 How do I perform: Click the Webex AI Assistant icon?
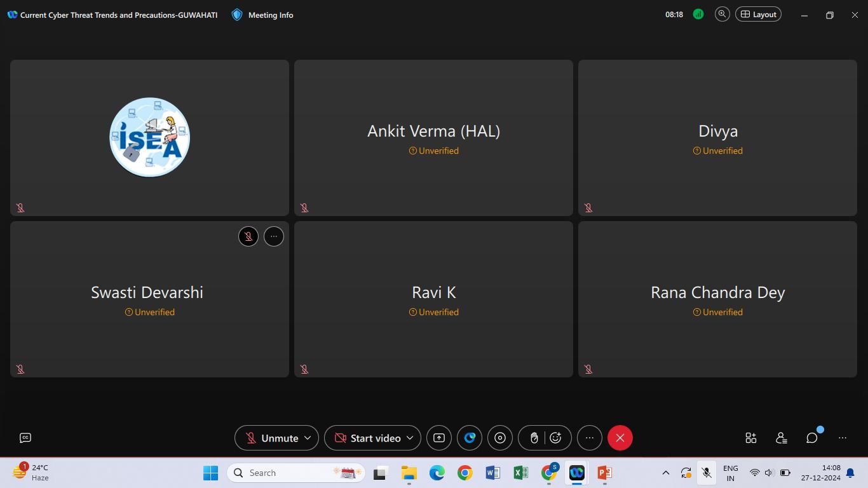pyautogui.click(x=470, y=438)
